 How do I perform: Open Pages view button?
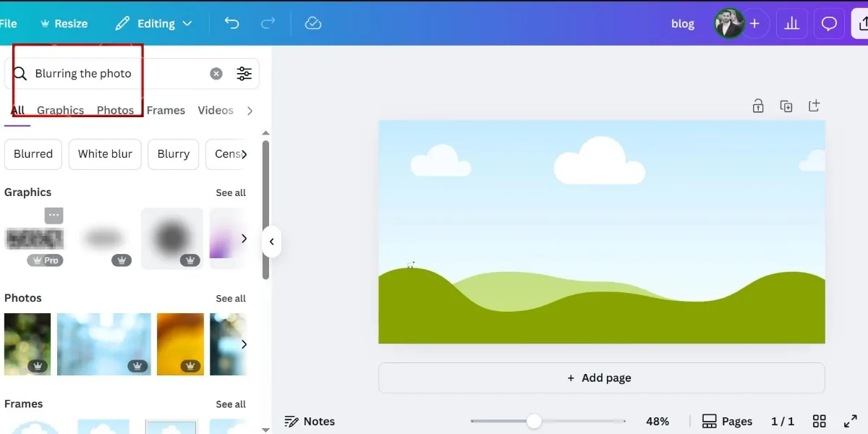(x=727, y=421)
